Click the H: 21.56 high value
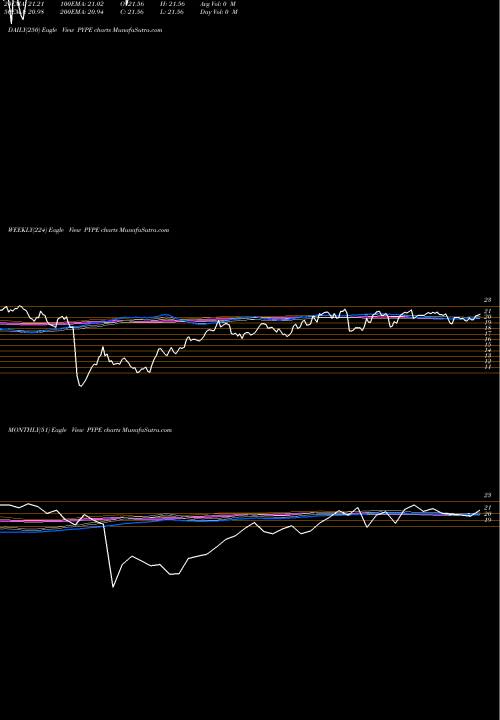Image resolution: width=500 pixels, height=720 pixels. click(173, 4)
